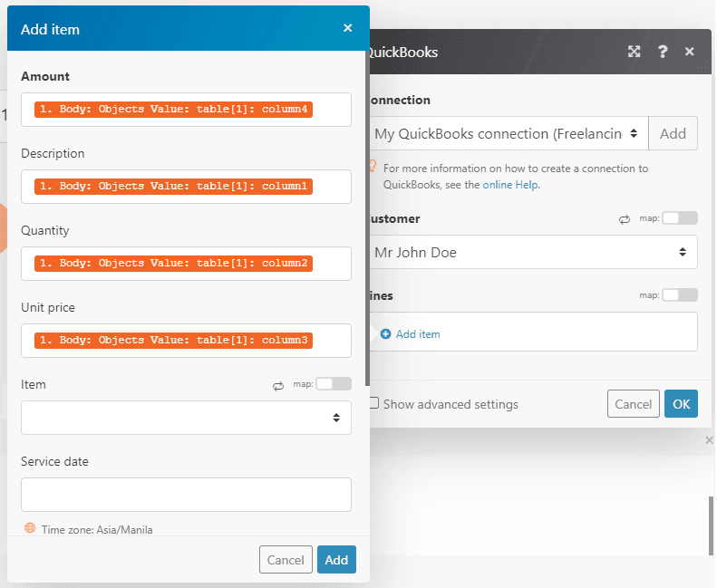Click the expand icon in QuickBooks header
The height and width of the screenshot is (588, 717).
pyautogui.click(x=635, y=52)
